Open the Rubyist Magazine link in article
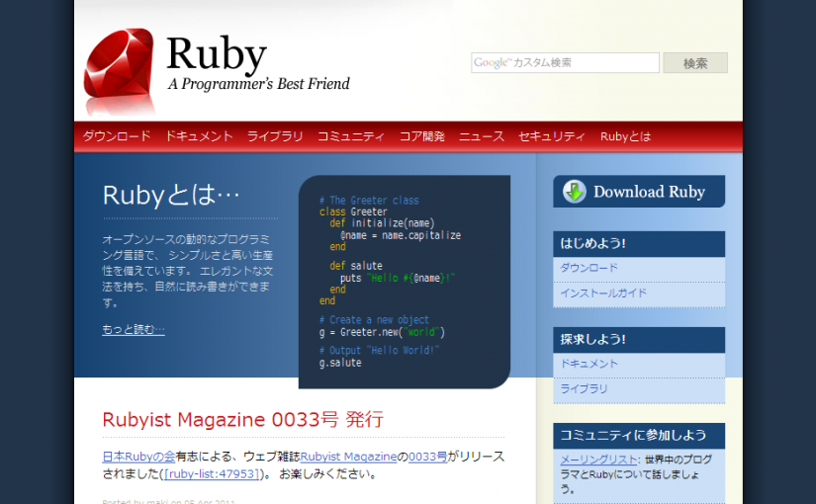Screen dimensions: 816x504 point(348,457)
